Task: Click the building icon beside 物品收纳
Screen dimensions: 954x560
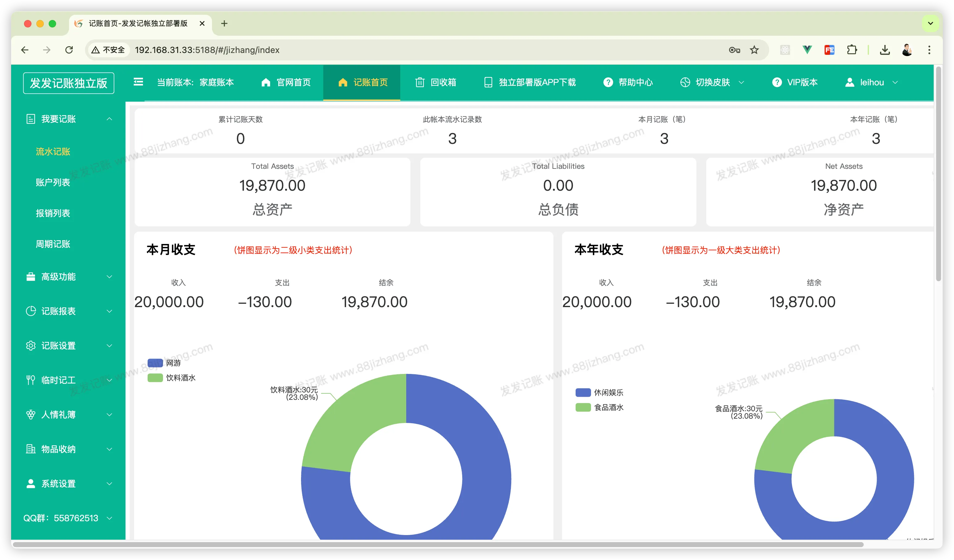Action: coord(31,449)
